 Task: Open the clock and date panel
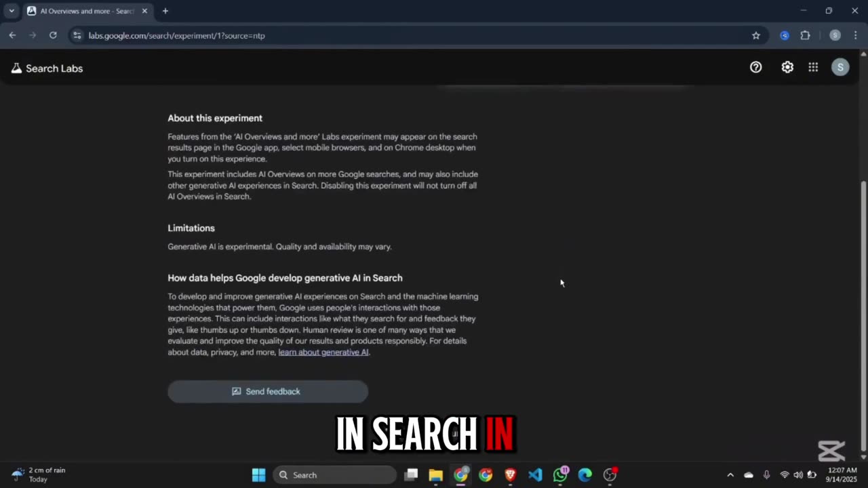843,474
